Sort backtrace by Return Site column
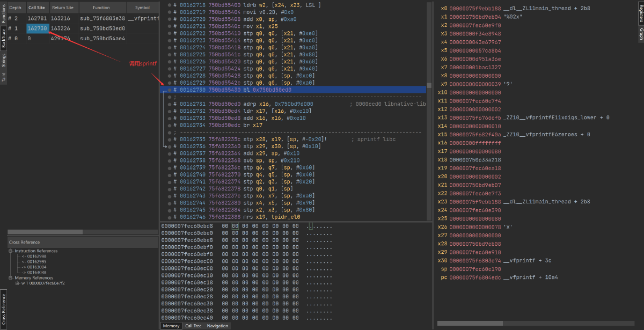The height and width of the screenshot is (330, 644). (62, 8)
